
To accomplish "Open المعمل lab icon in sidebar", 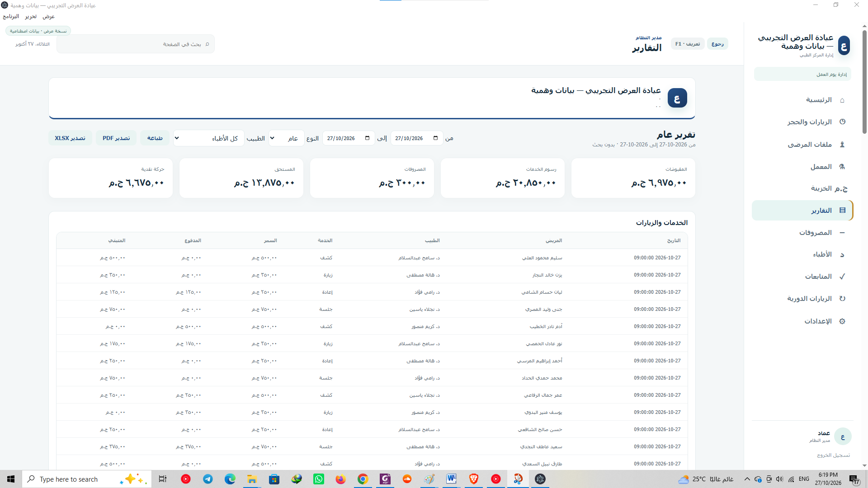I will pyautogui.click(x=842, y=167).
